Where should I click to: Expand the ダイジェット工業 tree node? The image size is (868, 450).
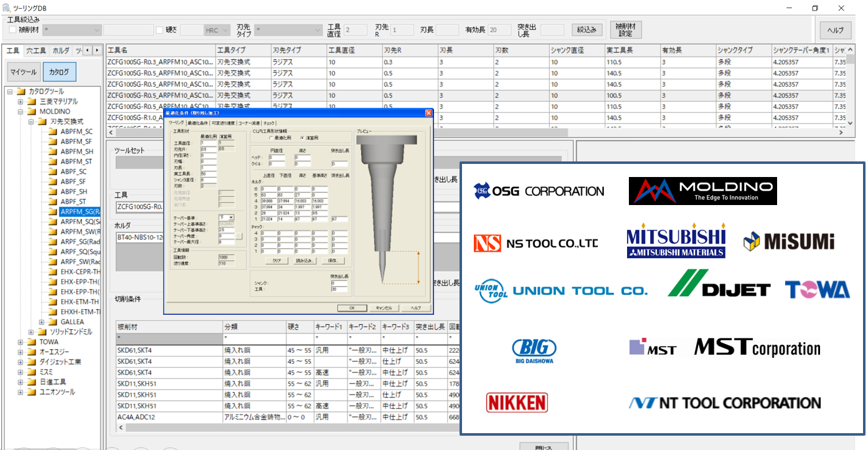(x=21, y=361)
